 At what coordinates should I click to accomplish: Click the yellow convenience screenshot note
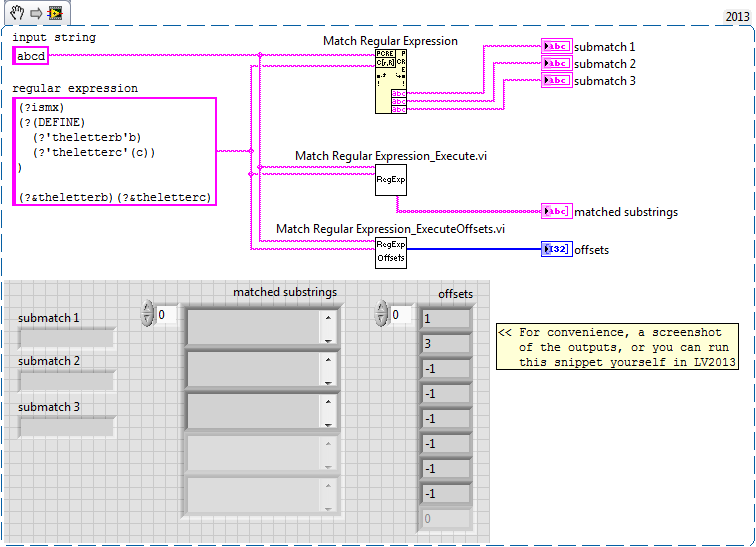pyautogui.click(x=616, y=347)
